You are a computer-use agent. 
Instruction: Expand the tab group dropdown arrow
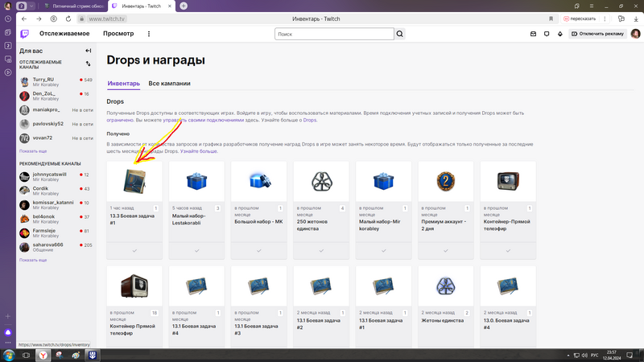pos(31,6)
